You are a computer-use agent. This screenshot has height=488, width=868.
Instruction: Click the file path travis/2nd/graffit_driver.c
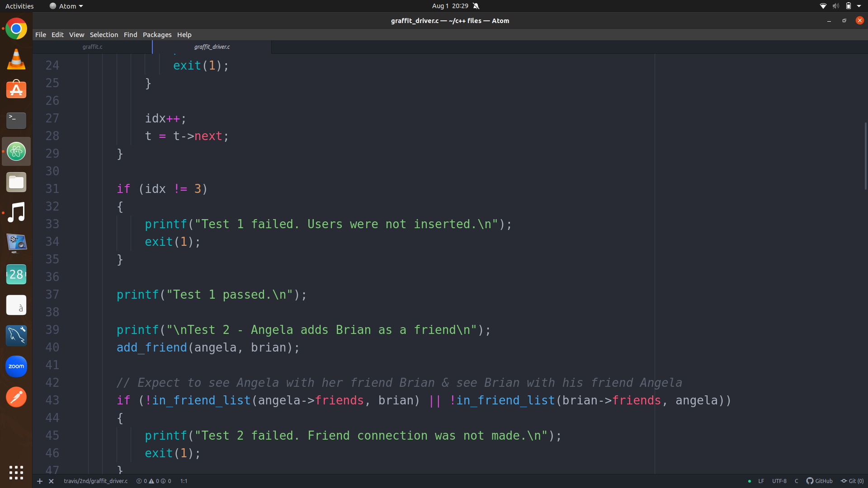tap(96, 481)
